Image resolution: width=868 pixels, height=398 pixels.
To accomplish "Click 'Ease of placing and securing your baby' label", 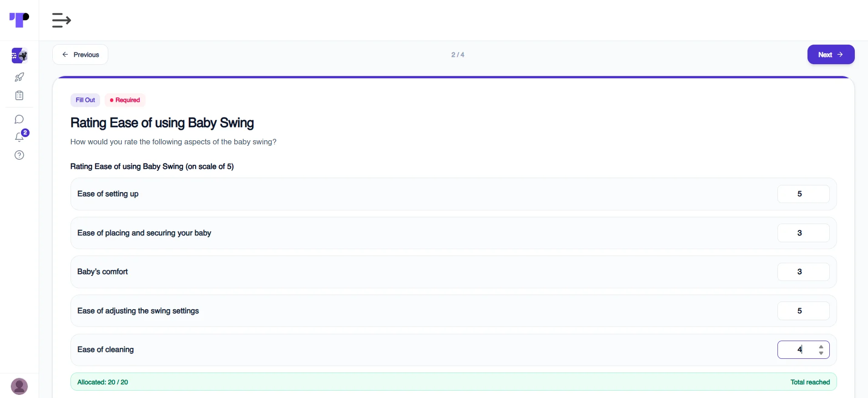I will tap(144, 233).
